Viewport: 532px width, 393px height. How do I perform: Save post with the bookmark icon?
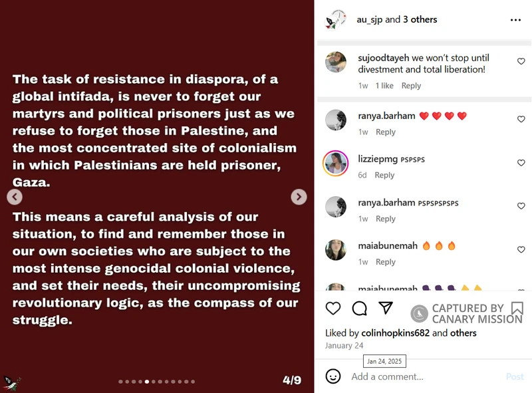(x=517, y=309)
